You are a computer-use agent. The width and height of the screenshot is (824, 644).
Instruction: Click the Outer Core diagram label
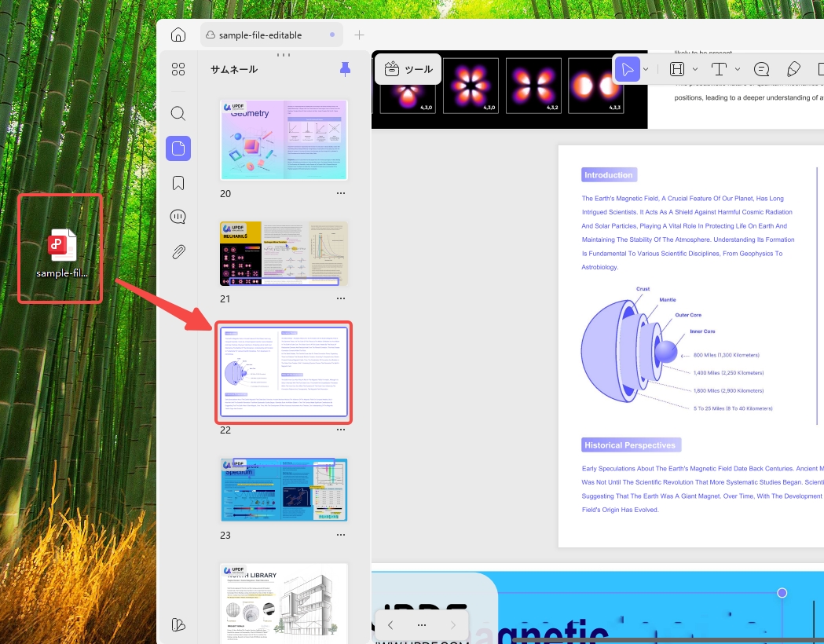coord(688,315)
